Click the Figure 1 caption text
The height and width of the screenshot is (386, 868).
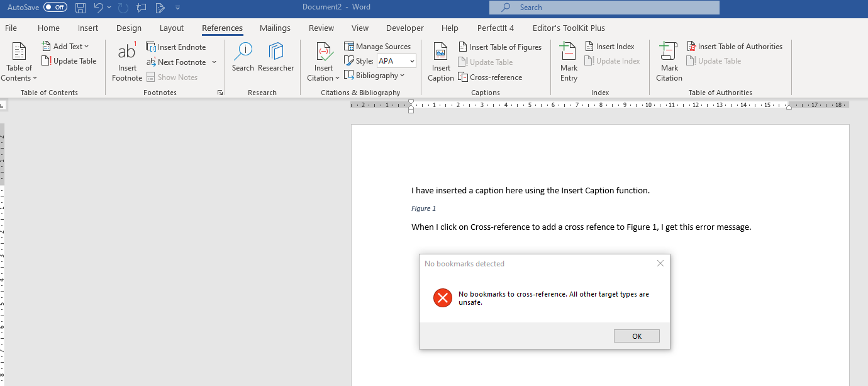click(x=424, y=208)
